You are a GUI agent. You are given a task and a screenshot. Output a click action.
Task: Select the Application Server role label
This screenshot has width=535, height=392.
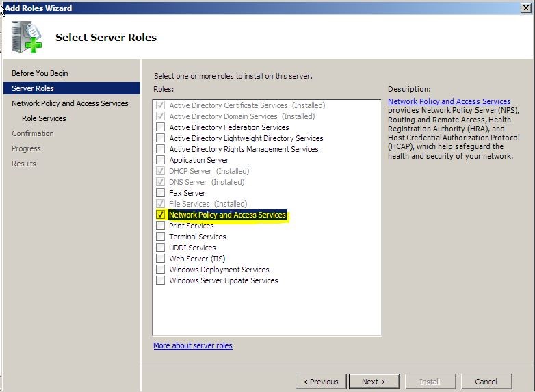(198, 160)
